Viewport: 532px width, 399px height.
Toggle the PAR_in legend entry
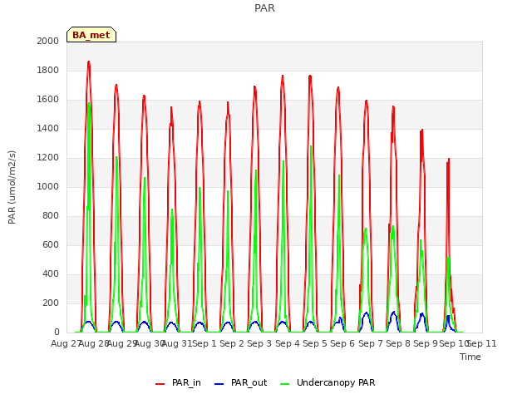[178, 382]
